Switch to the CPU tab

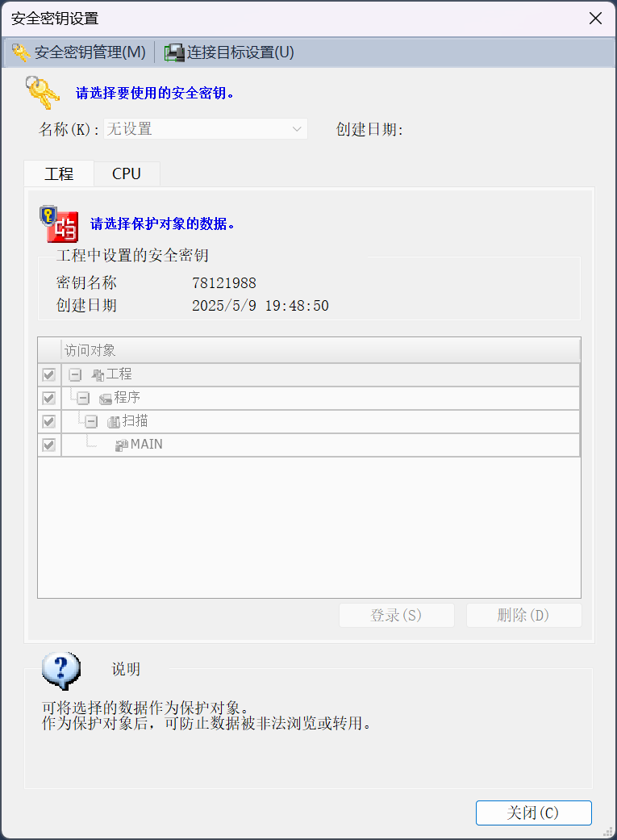click(x=127, y=174)
